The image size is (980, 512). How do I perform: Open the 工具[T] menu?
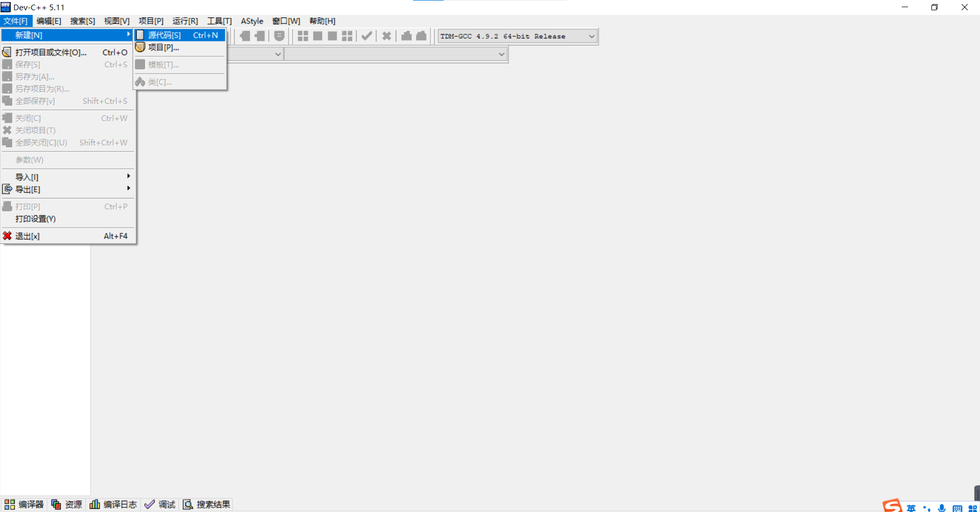tap(219, 21)
